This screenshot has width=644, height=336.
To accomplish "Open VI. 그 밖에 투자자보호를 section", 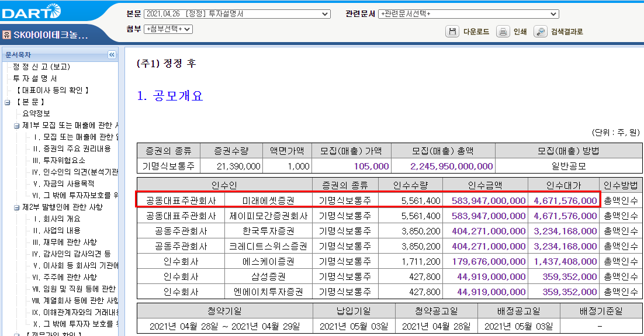I will [x=75, y=195].
